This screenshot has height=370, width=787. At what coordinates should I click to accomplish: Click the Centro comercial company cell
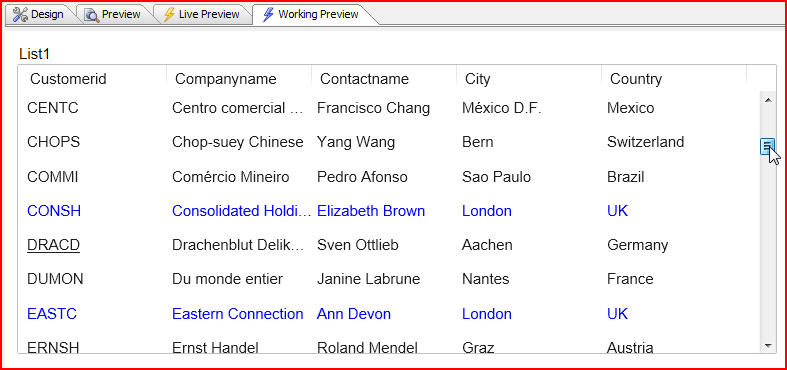[237, 108]
